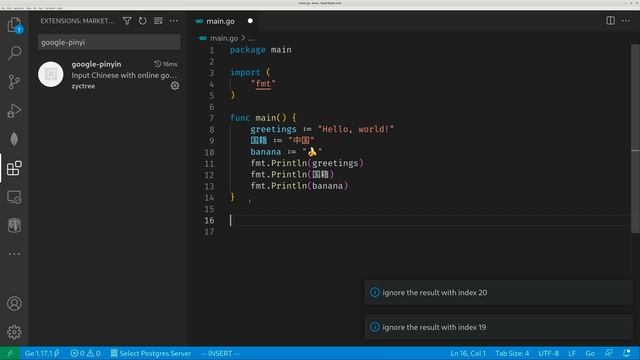This screenshot has height=360, width=640.
Task: Click notification 'ignore the result with index 19'
Action: [x=498, y=327]
